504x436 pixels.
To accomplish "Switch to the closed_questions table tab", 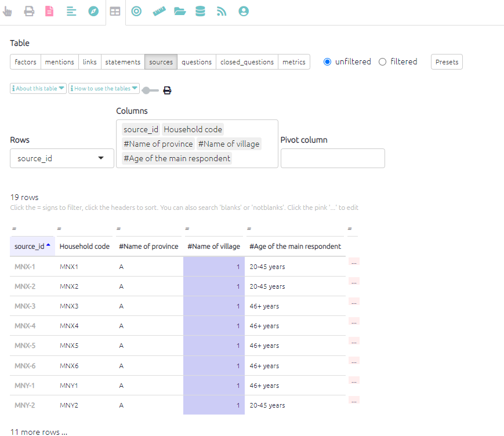I will pyautogui.click(x=247, y=62).
